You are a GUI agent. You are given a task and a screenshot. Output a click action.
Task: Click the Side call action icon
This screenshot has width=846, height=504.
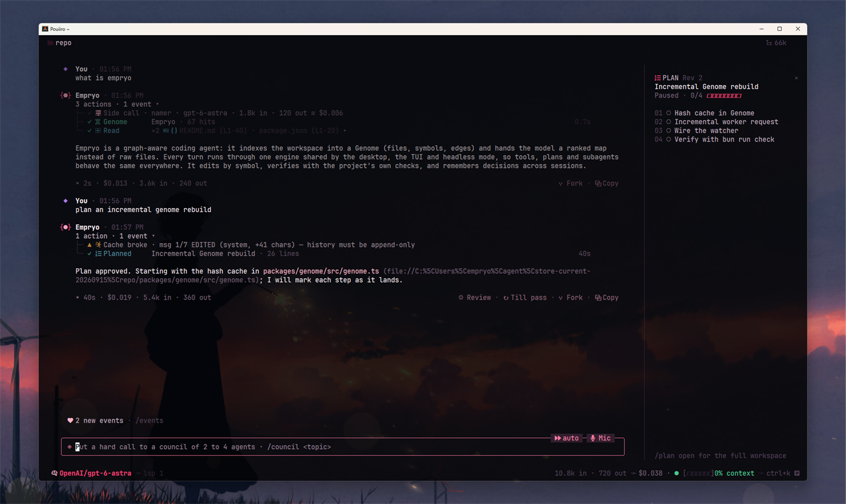[98, 113]
